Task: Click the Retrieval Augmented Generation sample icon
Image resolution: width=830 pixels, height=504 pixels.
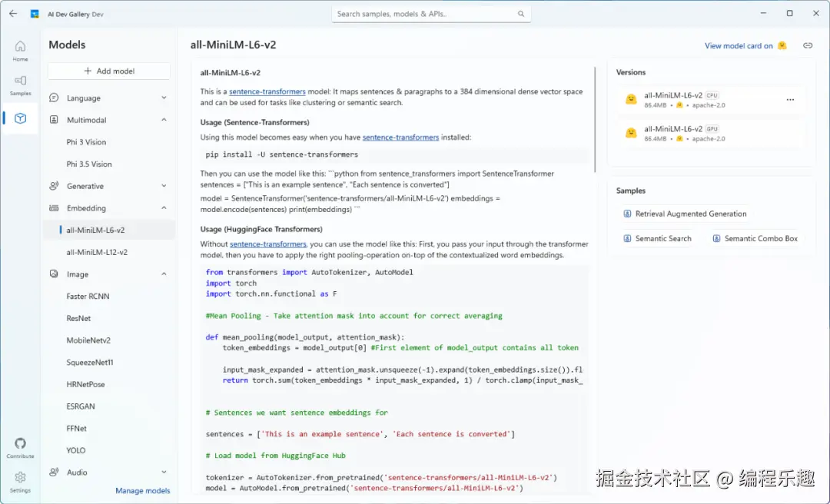Action: [x=627, y=214]
